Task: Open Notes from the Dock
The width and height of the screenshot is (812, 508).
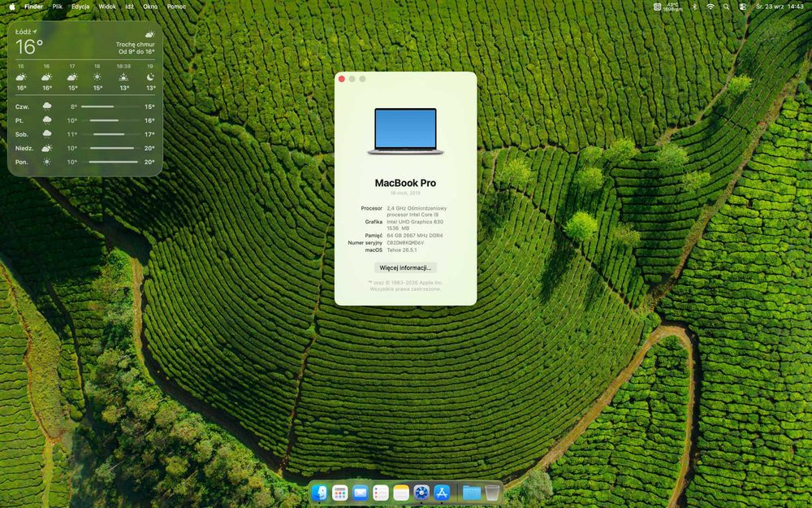Action: [x=401, y=493]
